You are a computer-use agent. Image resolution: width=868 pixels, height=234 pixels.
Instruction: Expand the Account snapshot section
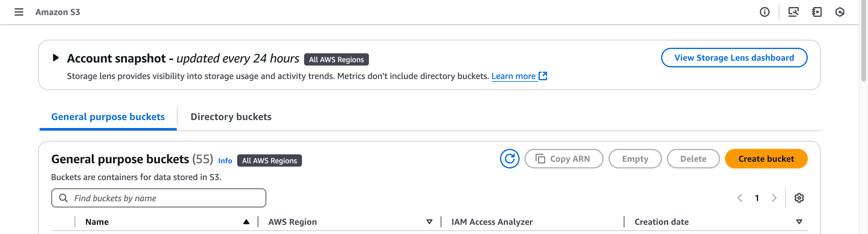[56, 58]
